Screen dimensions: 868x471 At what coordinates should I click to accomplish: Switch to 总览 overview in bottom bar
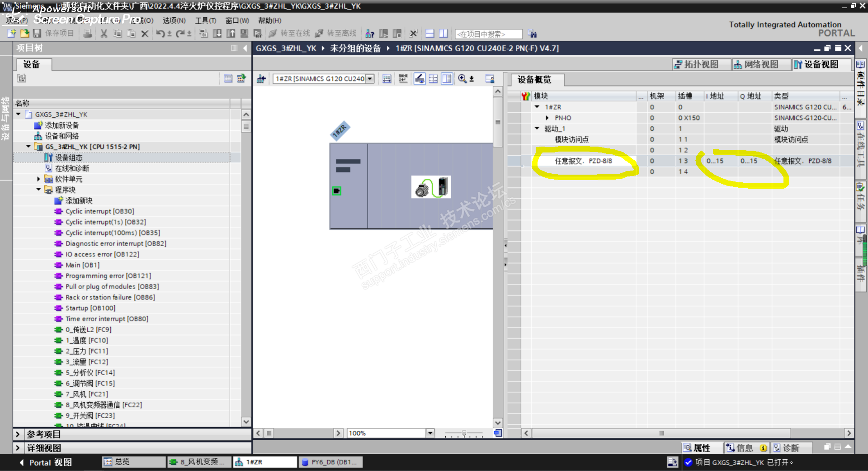[x=134, y=462]
